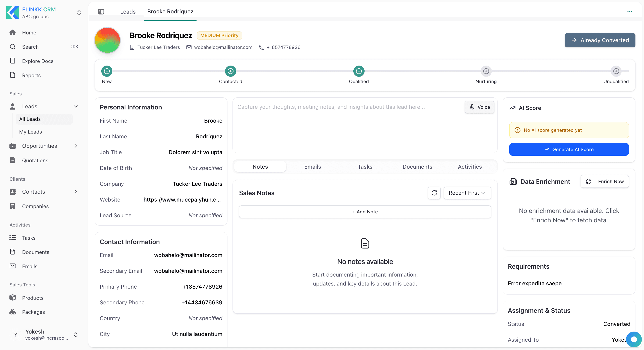Click Enrich Now button

coord(605,182)
